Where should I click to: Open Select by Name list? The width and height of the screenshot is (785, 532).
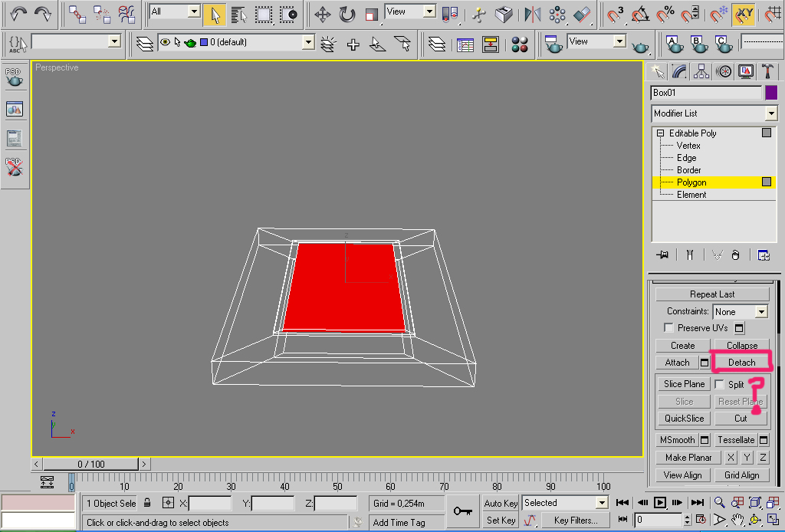(239, 15)
